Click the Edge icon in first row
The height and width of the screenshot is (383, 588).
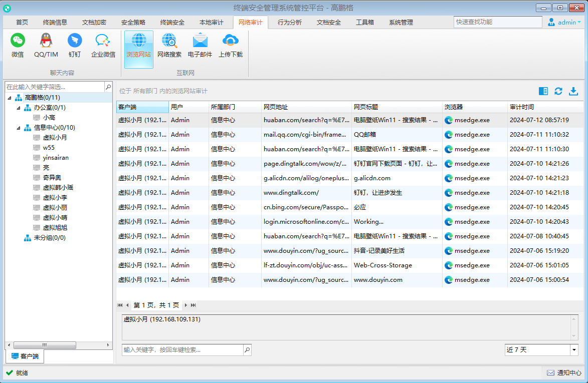click(x=449, y=120)
